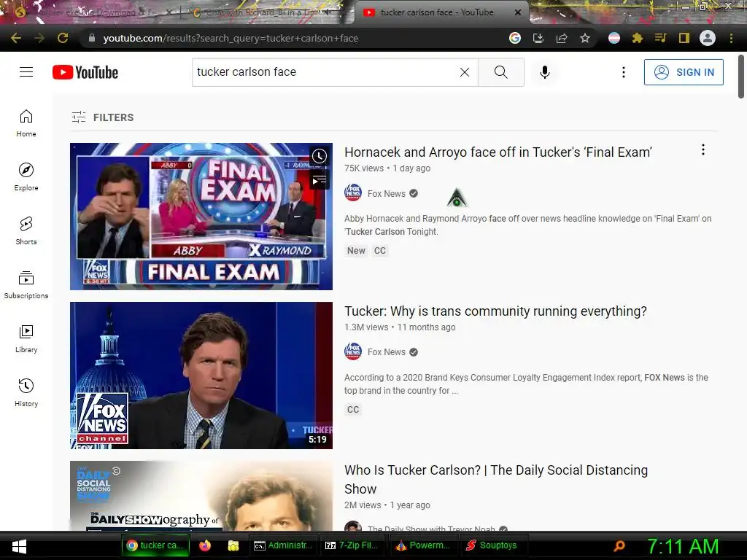
Task: Open Shorts in the sidebar
Action: point(26,231)
